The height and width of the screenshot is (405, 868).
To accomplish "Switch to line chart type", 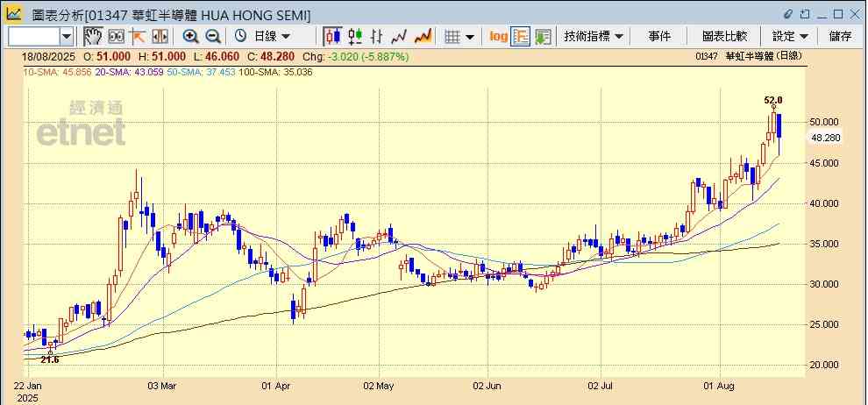I will coord(399,37).
